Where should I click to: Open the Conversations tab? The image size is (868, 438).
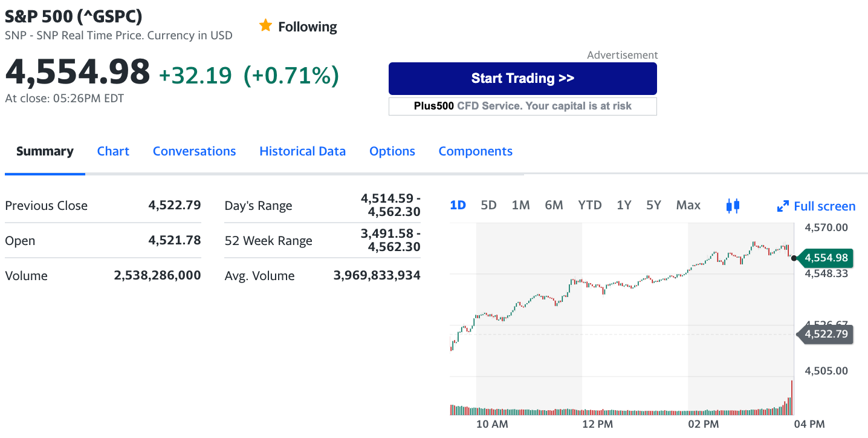pyautogui.click(x=194, y=151)
